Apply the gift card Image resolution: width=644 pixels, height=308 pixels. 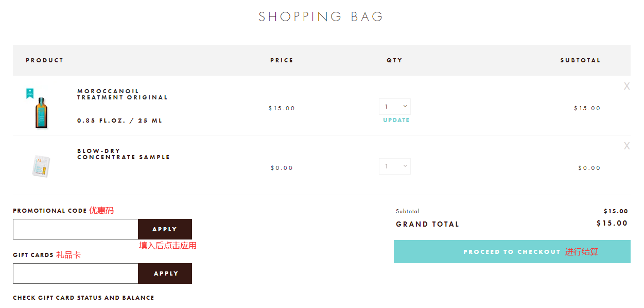point(165,273)
